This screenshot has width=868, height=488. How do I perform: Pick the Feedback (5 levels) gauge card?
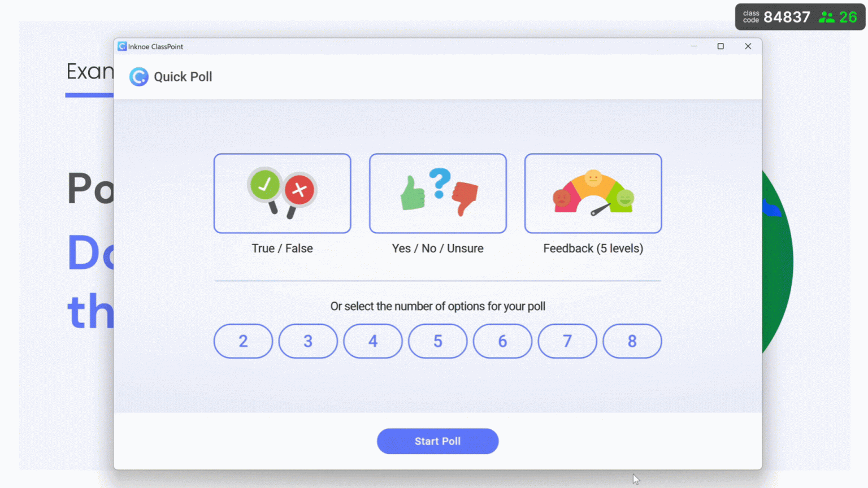[593, 193]
